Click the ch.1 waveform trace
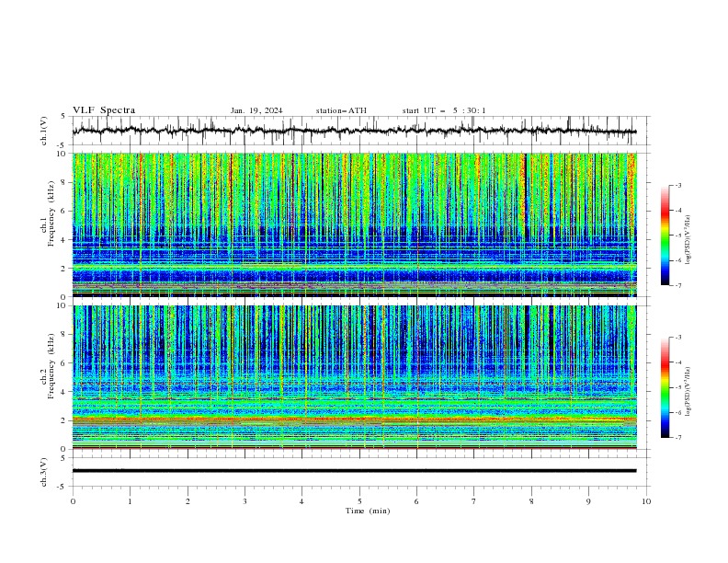The height and width of the screenshot is (563, 728). coord(354,131)
